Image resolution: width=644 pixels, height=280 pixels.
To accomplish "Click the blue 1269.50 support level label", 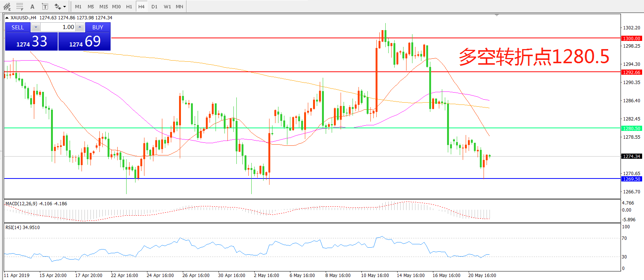I will pos(631,179).
